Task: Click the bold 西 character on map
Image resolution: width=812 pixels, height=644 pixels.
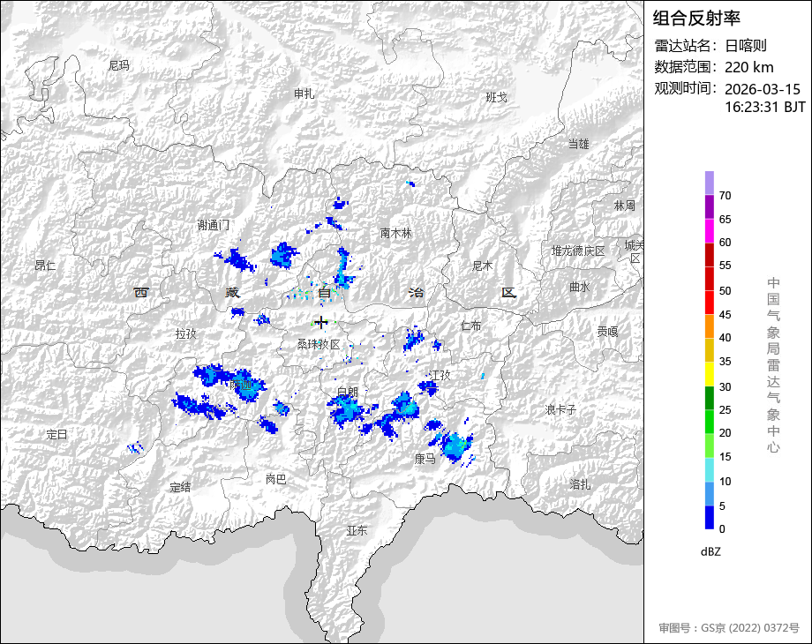Action: (141, 293)
